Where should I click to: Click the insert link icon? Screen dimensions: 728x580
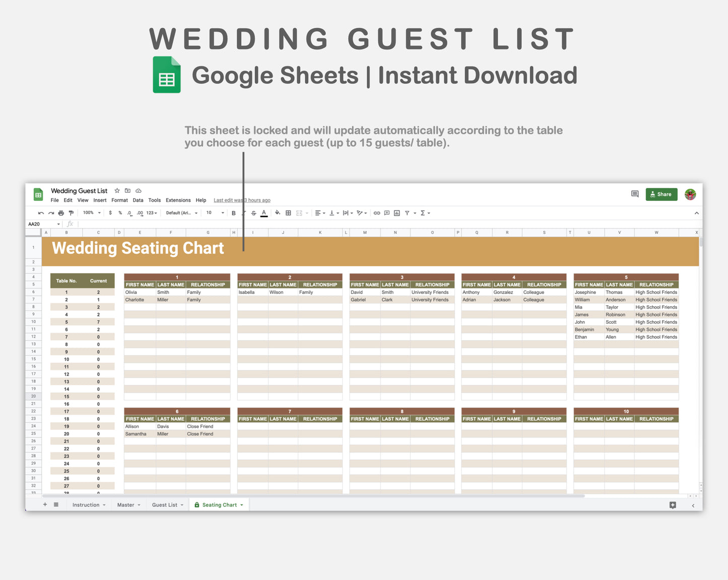tap(376, 212)
